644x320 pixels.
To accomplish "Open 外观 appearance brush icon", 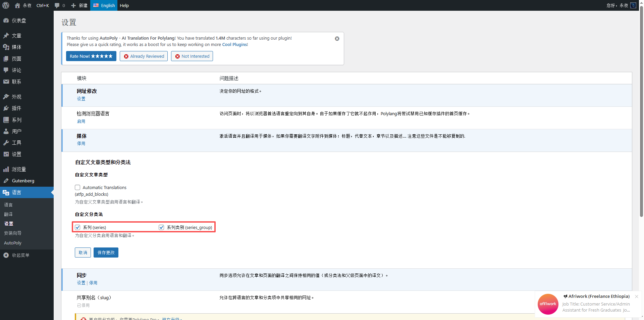I will [6, 97].
